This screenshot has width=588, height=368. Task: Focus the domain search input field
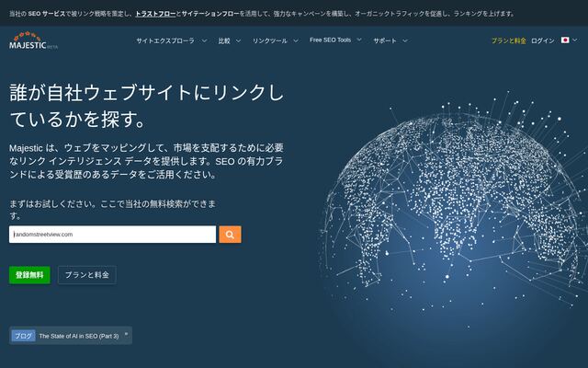pos(112,235)
